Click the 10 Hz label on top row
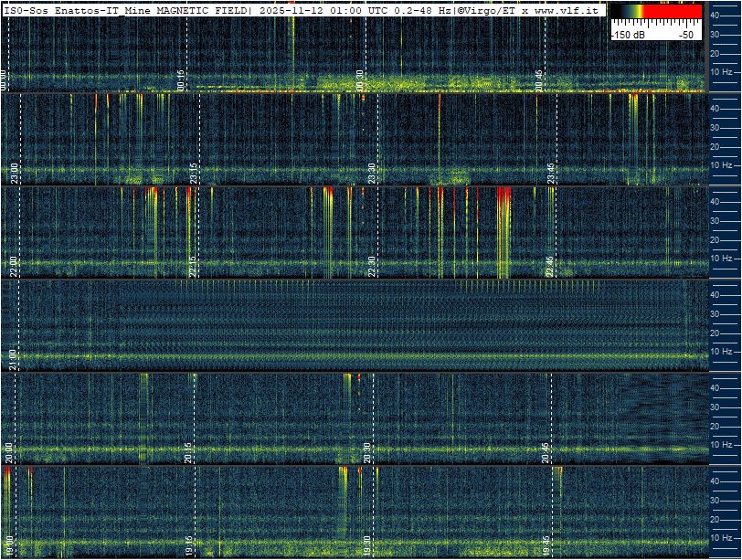 [x=721, y=72]
